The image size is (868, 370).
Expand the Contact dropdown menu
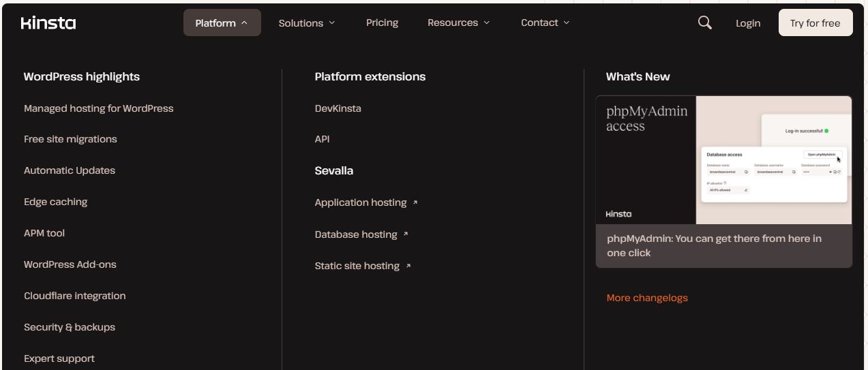(x=545, y=22)
